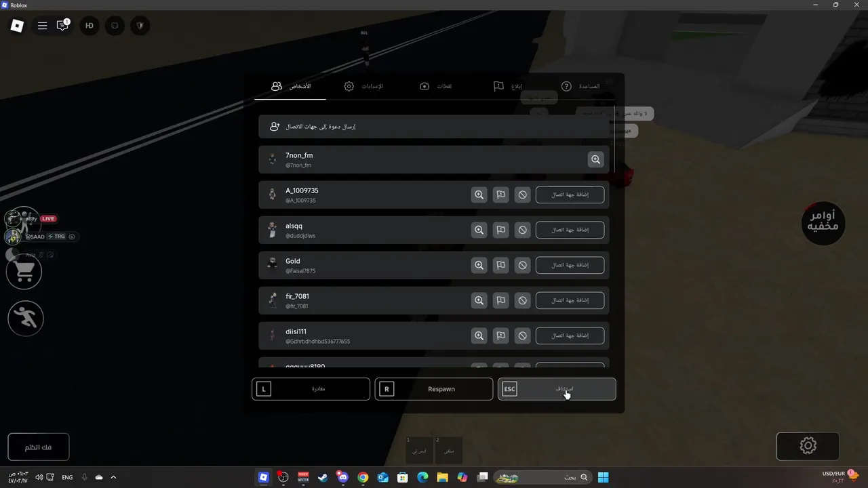
Task: Open the Windows Start menu
Action: [x=603, y=477]
